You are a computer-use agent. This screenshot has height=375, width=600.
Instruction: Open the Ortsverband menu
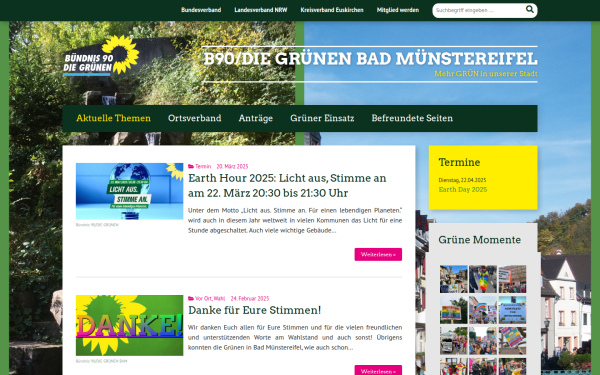[x=194, y=118]
